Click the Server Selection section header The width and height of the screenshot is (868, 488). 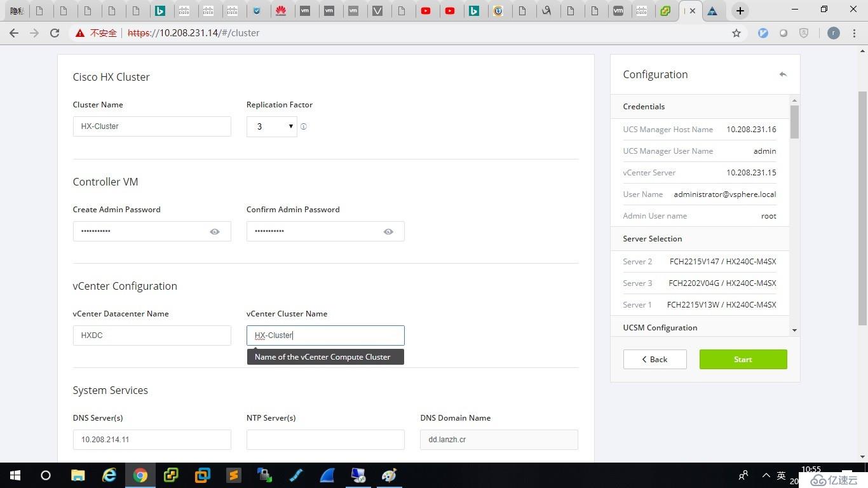tap(700, 239)
